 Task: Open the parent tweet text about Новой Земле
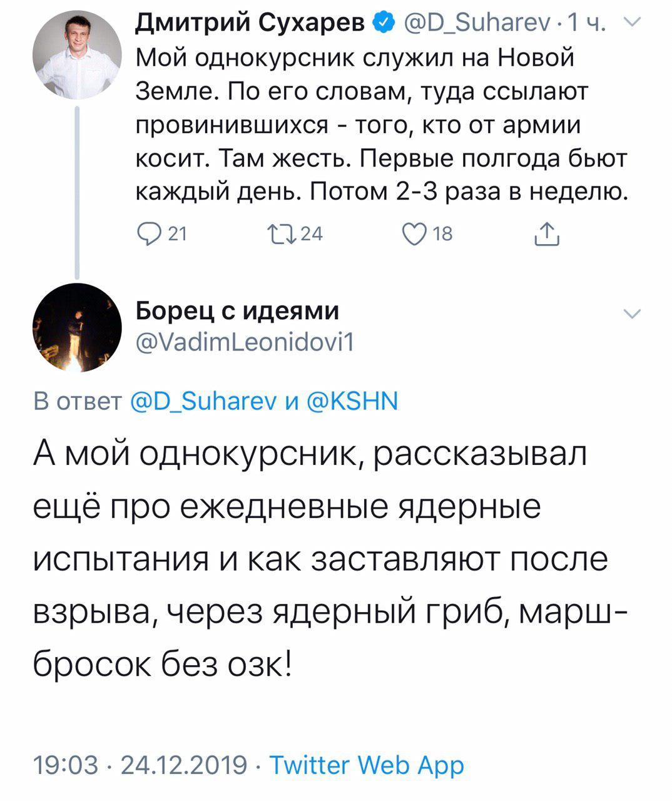[382, 126]
